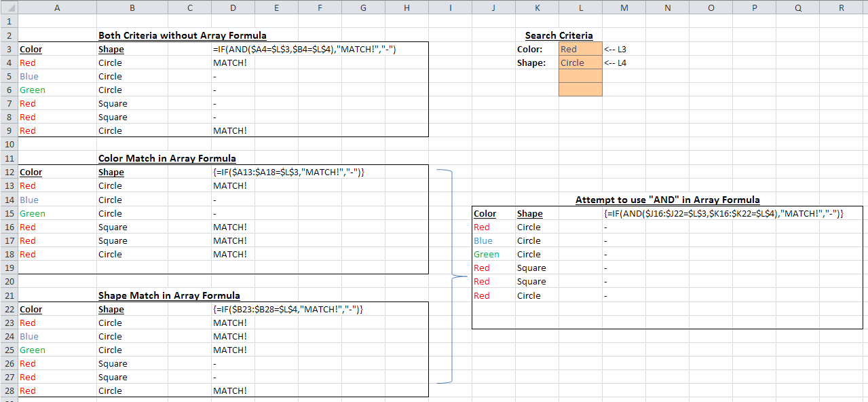
Task: Select row 9 header
Action: tap(9, 130)
